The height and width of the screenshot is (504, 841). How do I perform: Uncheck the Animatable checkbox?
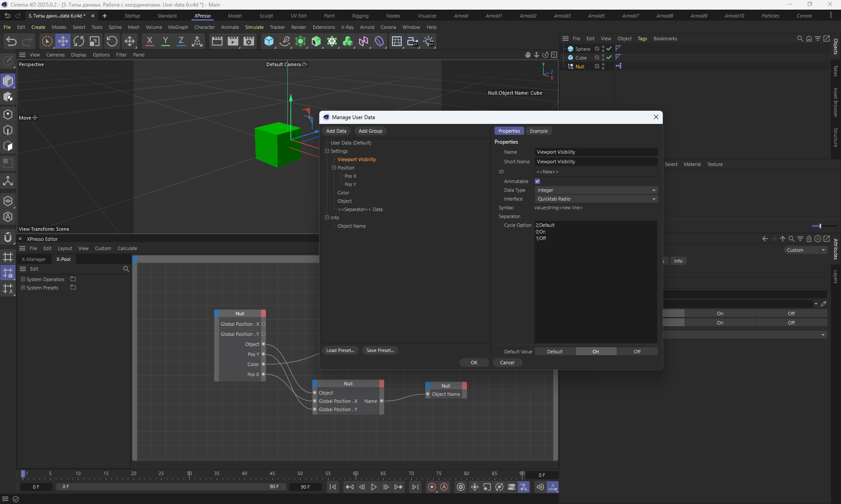(537, 181)
